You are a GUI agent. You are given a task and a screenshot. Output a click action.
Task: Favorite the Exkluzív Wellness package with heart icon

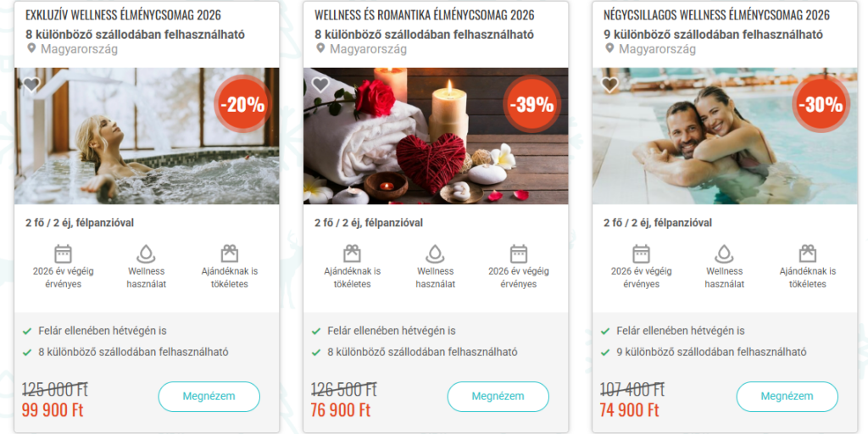pos(31,84)
